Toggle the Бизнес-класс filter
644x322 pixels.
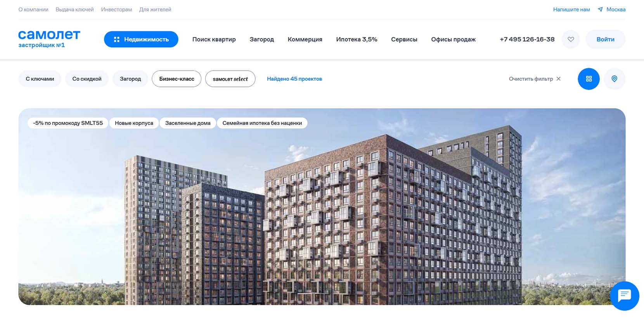[x=177, y=79]
